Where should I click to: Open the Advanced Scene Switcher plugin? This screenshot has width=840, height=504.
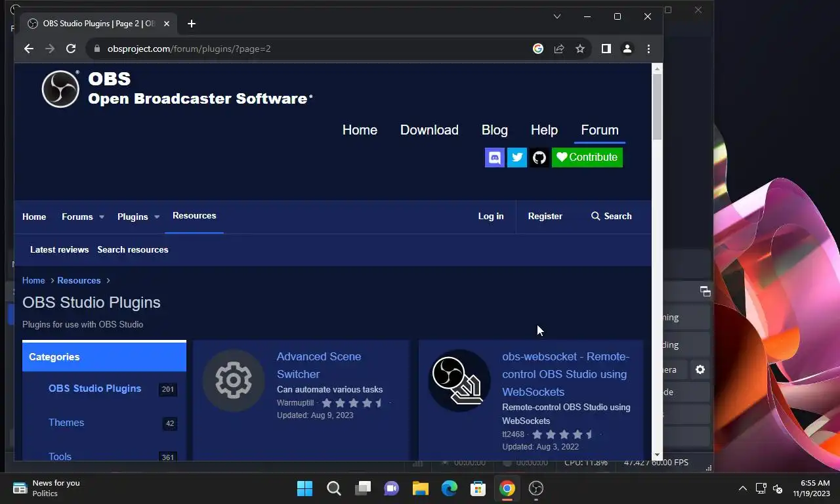(x=319, y=366)
